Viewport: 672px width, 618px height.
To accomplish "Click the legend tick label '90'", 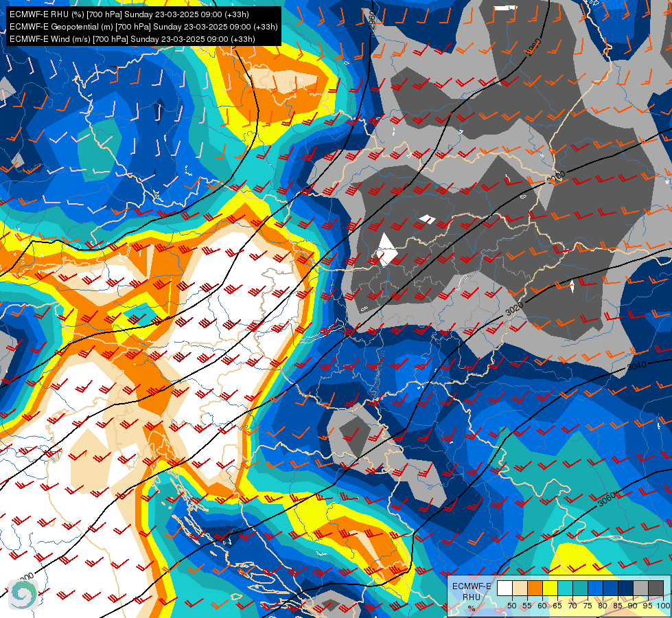I will (x=633, y=606).
